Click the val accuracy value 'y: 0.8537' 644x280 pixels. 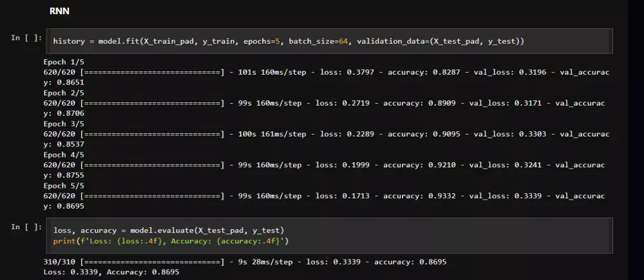click(64, 144)
